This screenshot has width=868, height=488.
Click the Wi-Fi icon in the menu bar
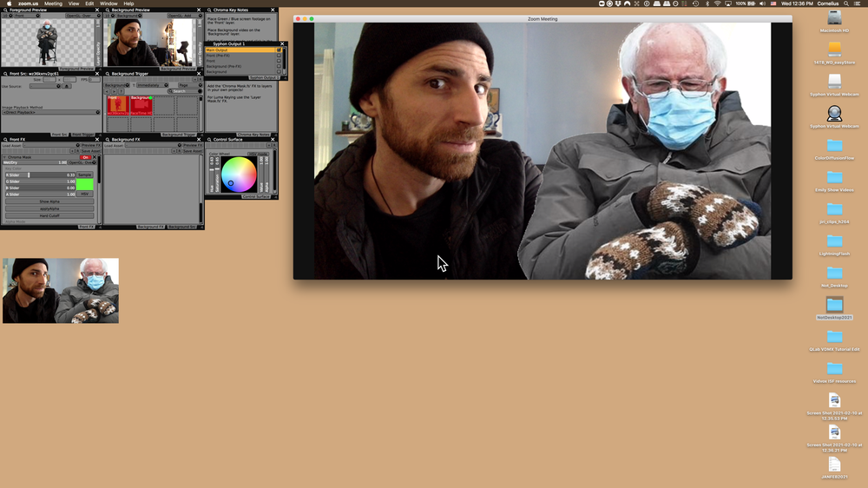click(717, 3)
